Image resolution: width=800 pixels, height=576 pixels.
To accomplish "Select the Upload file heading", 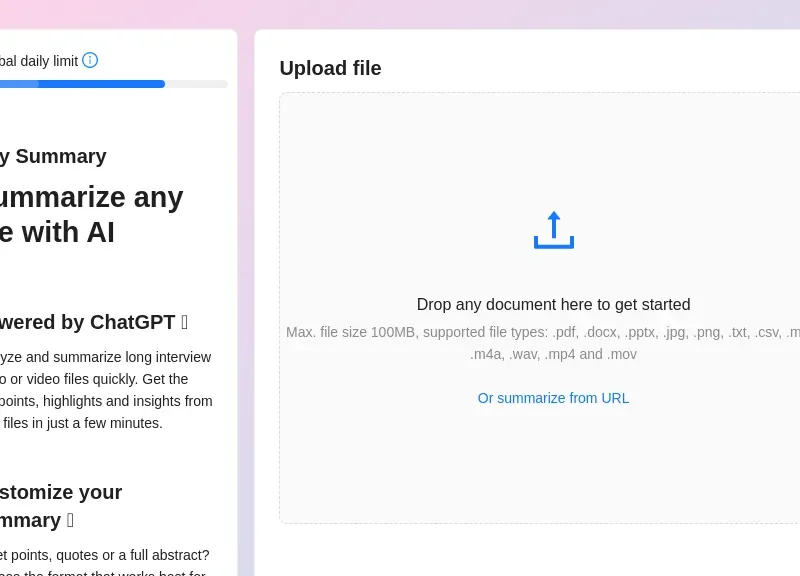I will point(330,68).
